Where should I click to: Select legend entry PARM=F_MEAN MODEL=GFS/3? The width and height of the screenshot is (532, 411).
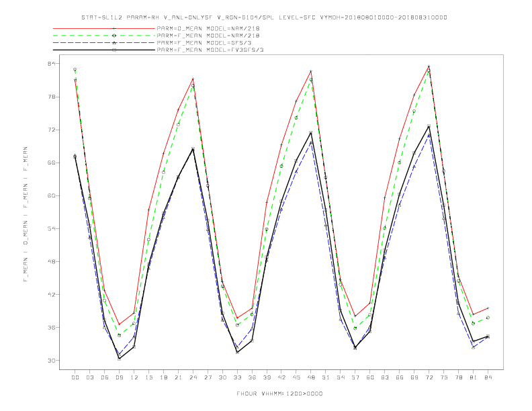coord(204,43)
